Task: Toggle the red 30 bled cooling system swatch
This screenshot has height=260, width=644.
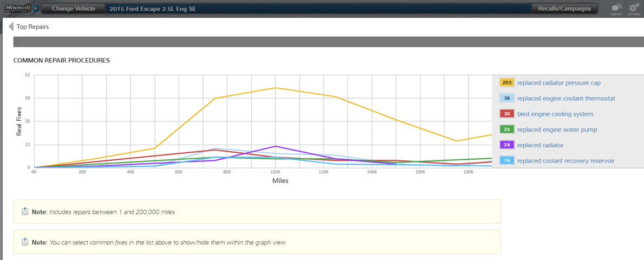Action: (x=507, y=114)
